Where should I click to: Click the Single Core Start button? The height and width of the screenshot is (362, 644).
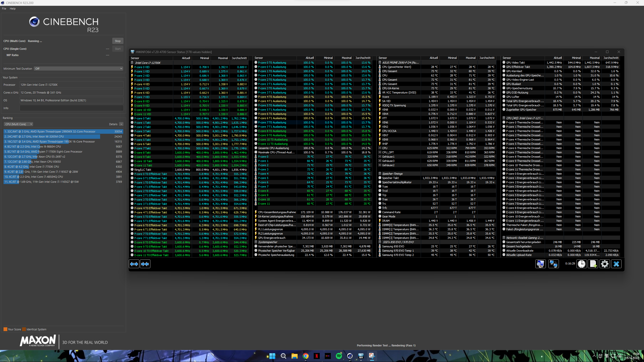[x=117, y=49]
